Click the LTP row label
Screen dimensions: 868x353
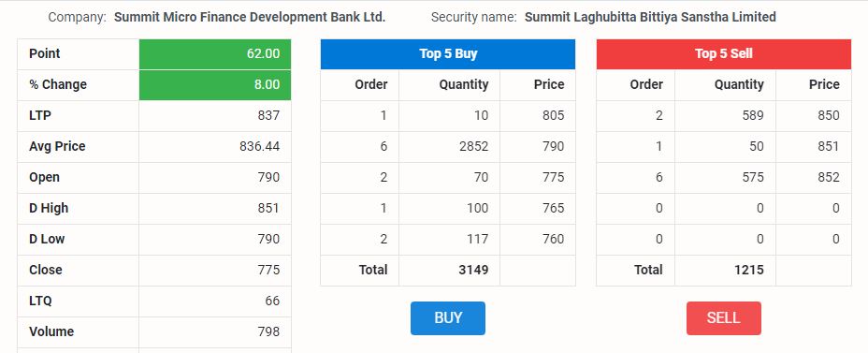40,115
